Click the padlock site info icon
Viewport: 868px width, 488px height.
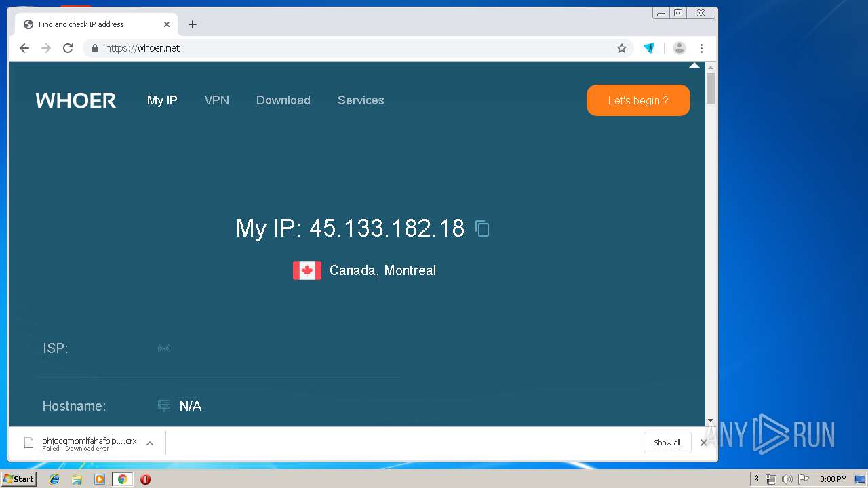coord(95,48)
